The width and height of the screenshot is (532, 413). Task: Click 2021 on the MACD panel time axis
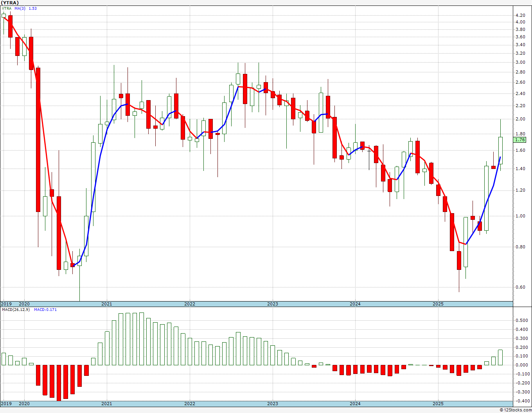[x=107, y=404]
